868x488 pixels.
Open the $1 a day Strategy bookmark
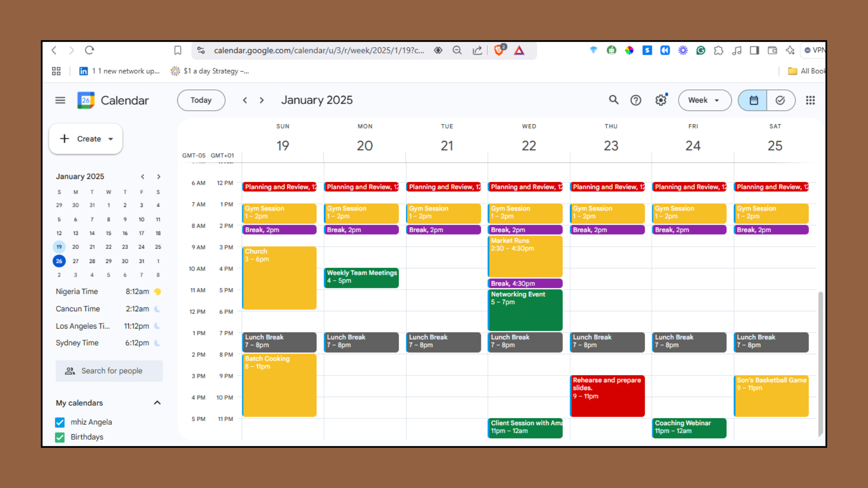(x=210, y=71)
